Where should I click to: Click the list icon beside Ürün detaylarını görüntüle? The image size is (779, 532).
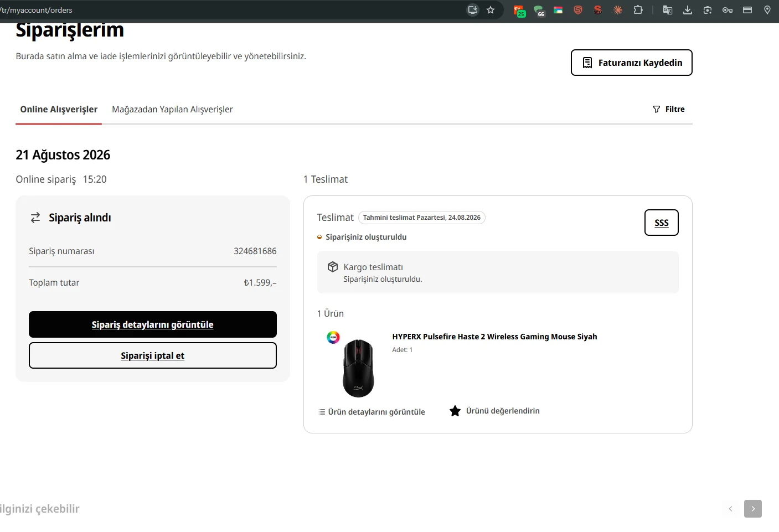322,412
